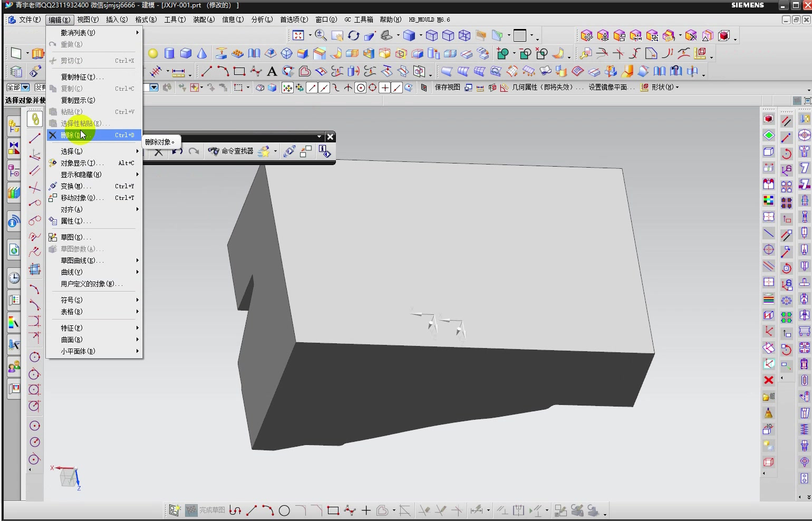This screenshot has width=812, height=521.
Task: Click the gray background color swatch in view toolbar
Action: tap(520, 35)
